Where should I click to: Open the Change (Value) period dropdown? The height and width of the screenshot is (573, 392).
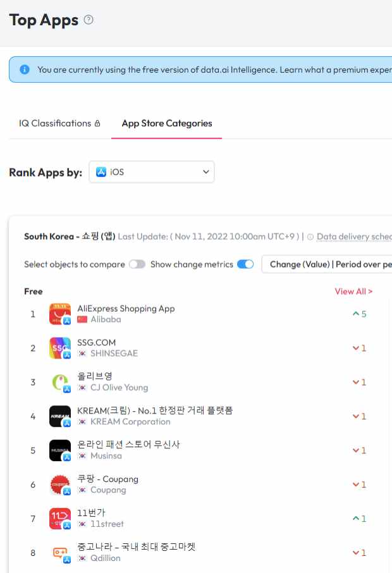pos(327,264)
